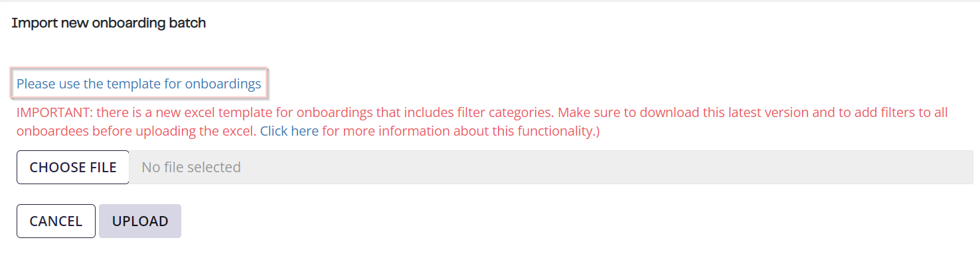Focus the grey file name display area
This screenshot has width=980, height=260.
pyautogui.click(x=551, y=167)
